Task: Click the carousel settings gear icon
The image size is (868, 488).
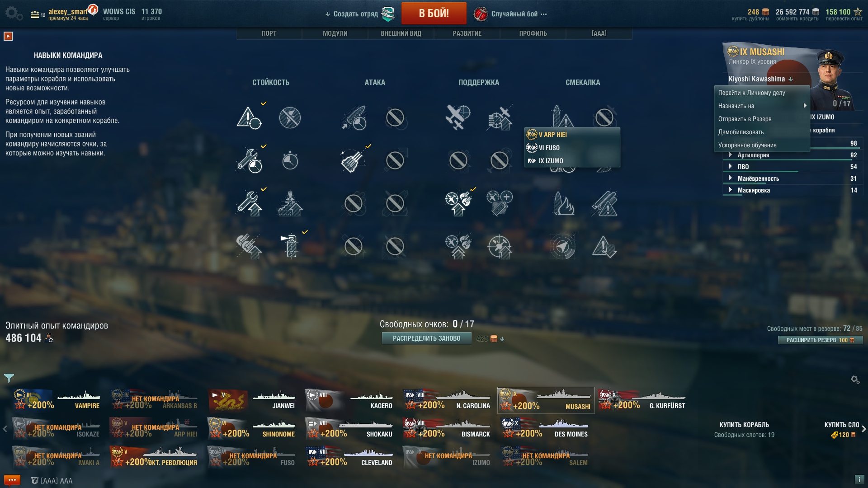Action: click(855, 380)
